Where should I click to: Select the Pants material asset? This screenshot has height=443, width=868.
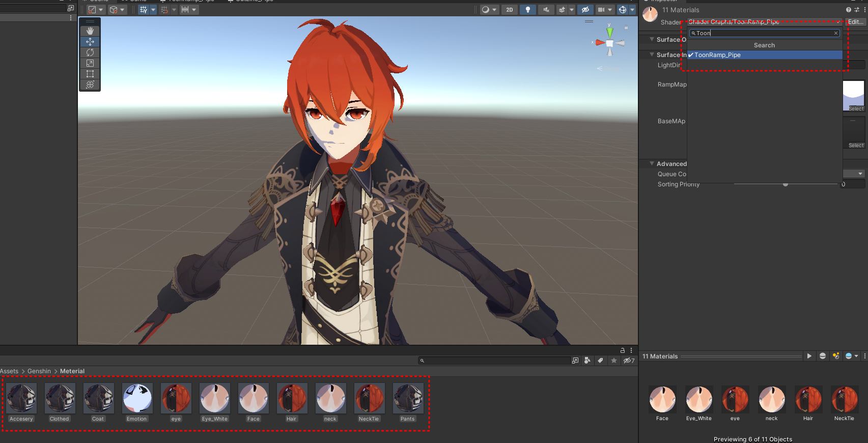[408, 402]
